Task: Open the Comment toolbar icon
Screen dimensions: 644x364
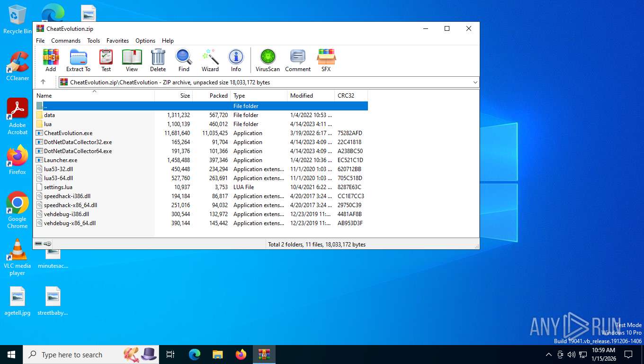Action: tap(298, 60)
